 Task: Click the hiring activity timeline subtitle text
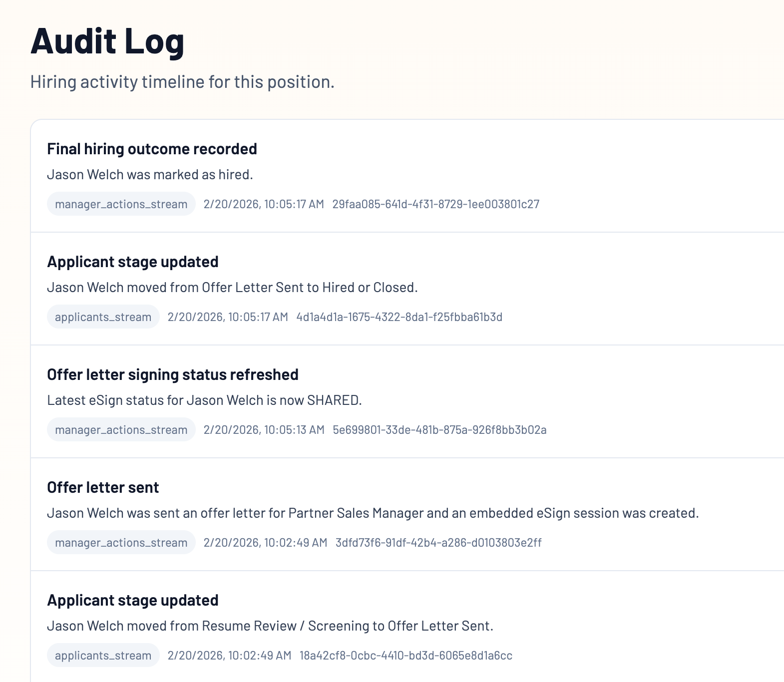point(182,82)
